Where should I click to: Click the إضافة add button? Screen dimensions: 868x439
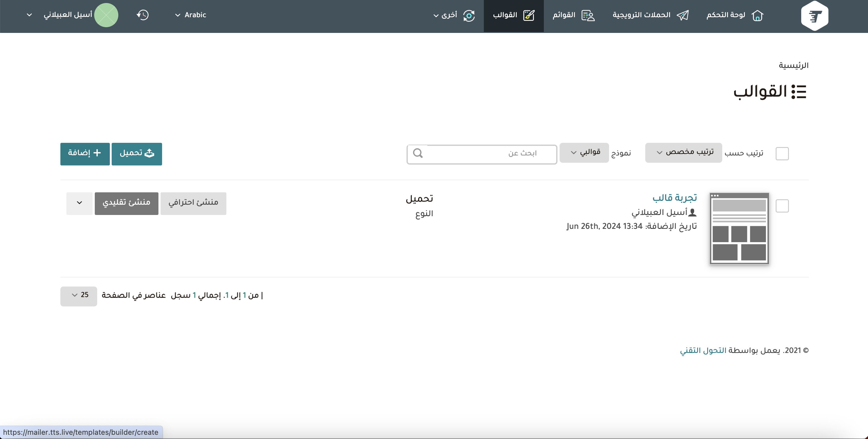pyautogui.click(x=85, y=153)
